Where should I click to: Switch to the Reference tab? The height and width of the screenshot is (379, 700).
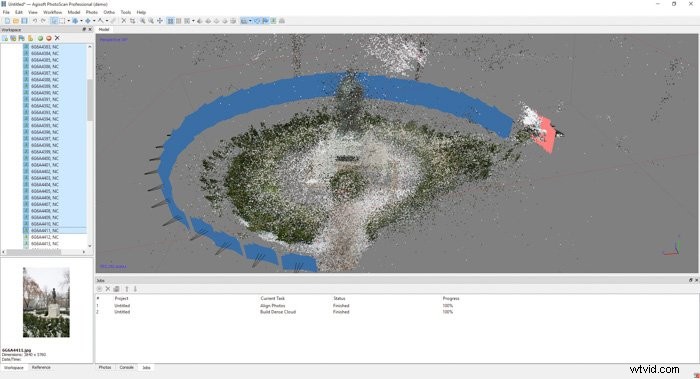tap(41, 367)
